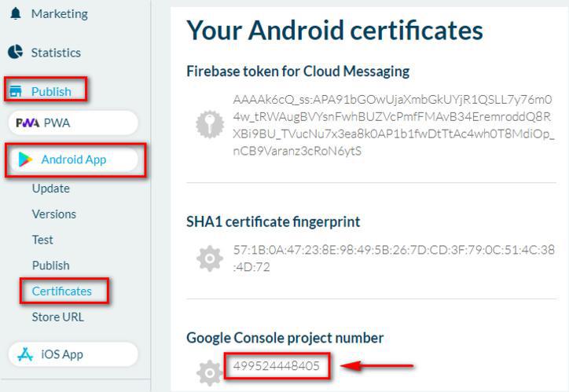Screen dimensions: 569x392
Task: Collapse the Publish menu section
Action: tap(51, 92)
